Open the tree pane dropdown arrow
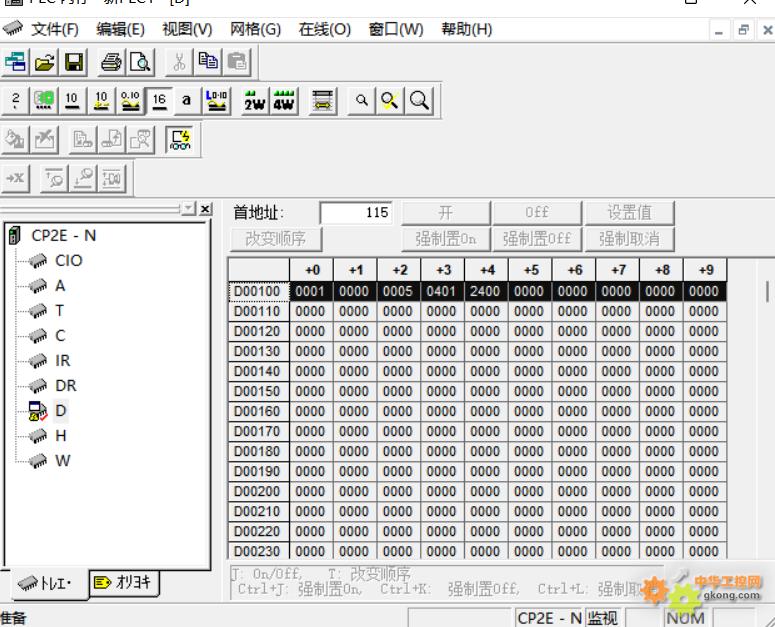This screenshot has height=627, width=775. [188, 209]
